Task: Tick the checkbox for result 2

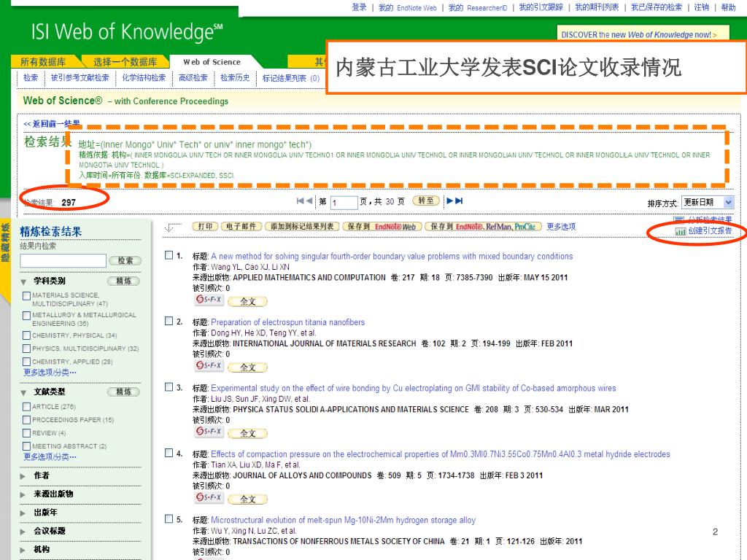Action: coord(169,321)
